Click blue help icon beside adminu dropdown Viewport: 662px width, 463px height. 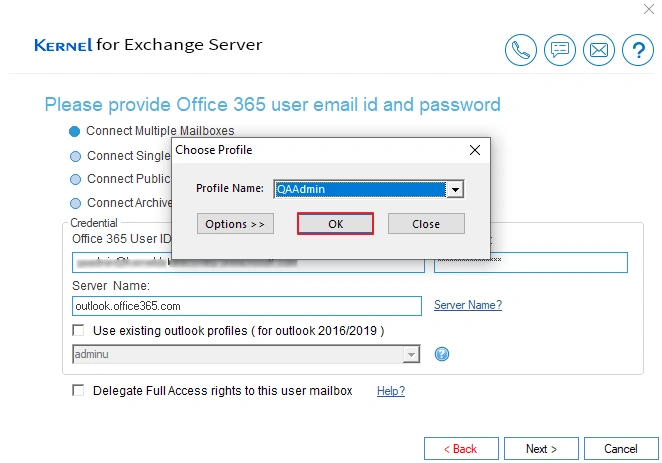point(442,354)
